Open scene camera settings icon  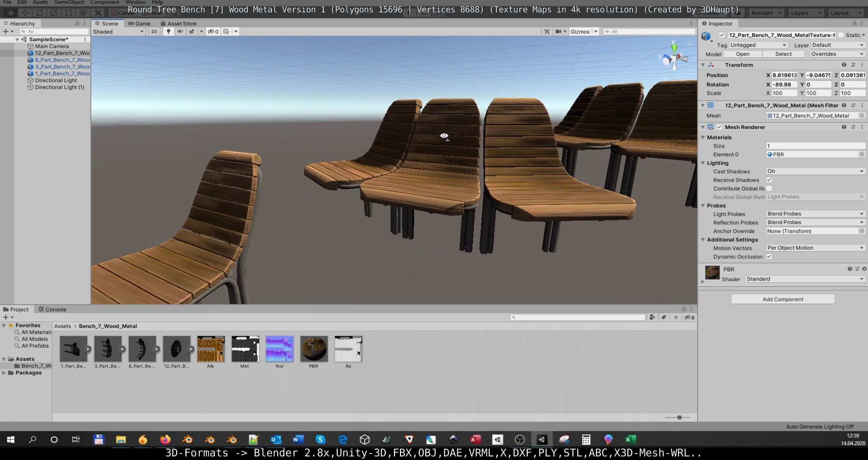558,31
